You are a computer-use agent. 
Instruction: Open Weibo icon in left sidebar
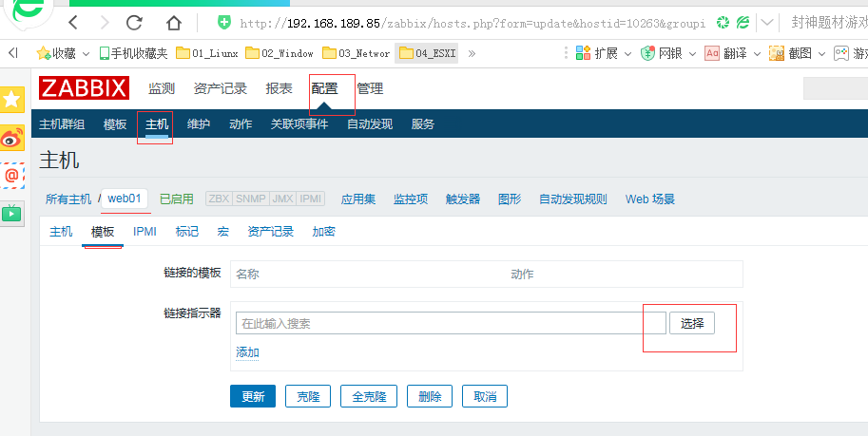[12, 139]
